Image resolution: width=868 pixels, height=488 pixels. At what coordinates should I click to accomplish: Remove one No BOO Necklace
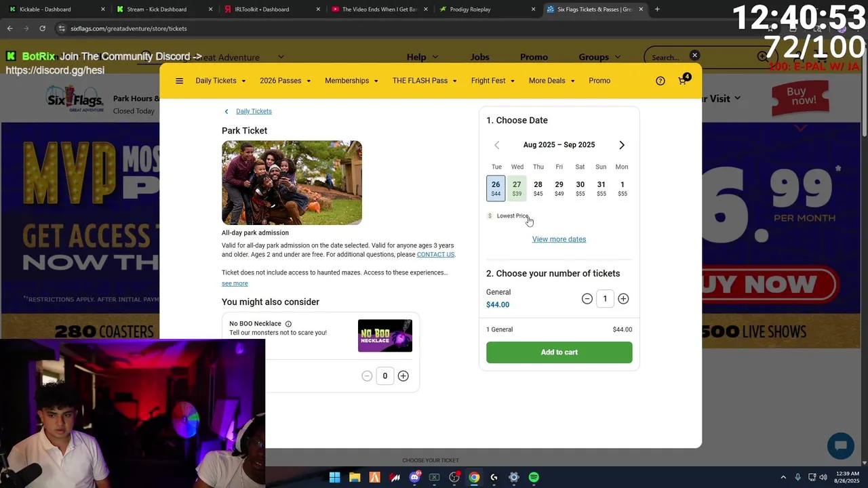tap(367, 376)
